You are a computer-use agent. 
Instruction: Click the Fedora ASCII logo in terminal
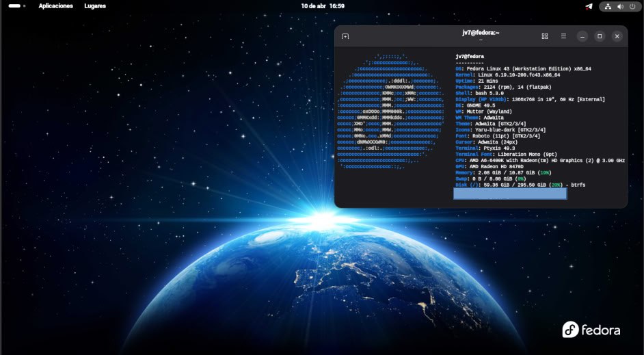click(x=390, y=111)
